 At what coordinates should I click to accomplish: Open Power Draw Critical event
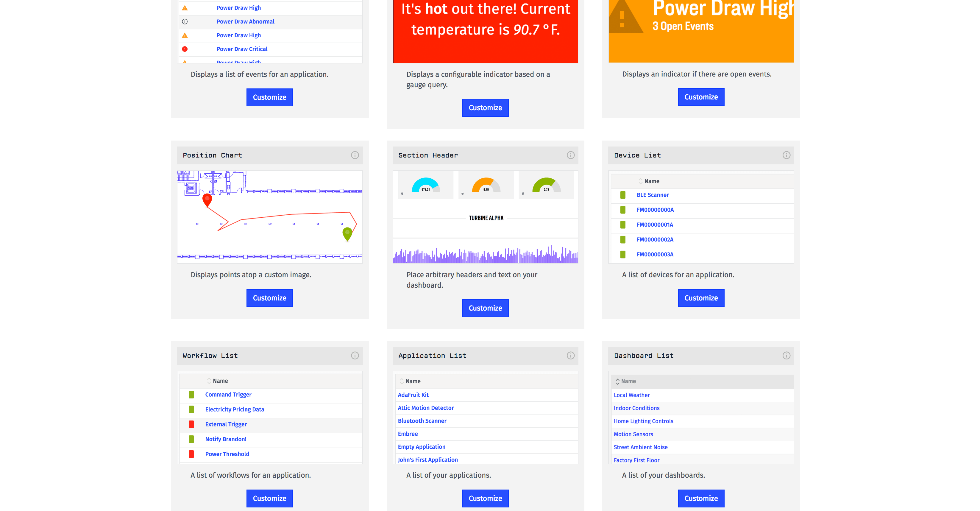pos(242,49)
